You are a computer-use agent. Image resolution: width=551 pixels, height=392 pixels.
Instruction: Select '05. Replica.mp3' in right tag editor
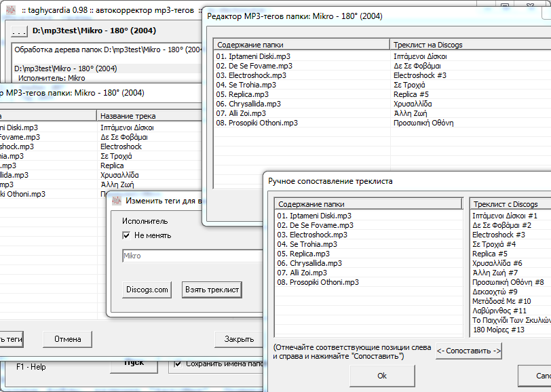pos(242,94)
